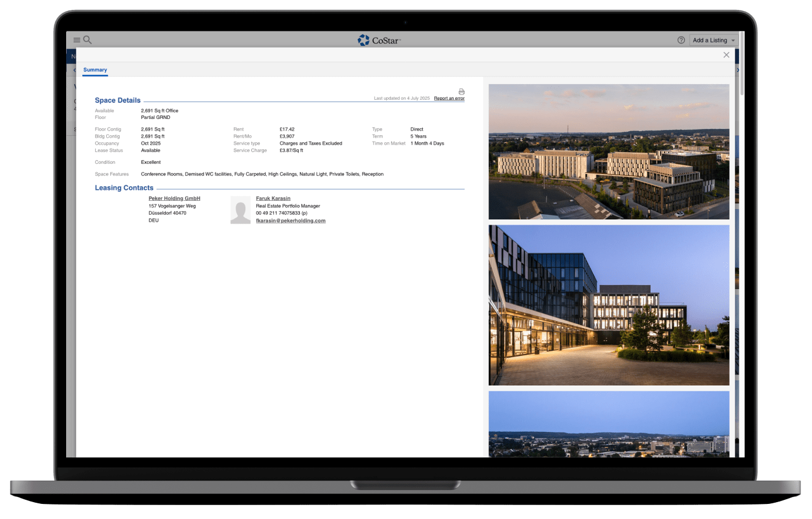
Task: Open the Peker Holding GmbH company link
Action: coord(174,199)
